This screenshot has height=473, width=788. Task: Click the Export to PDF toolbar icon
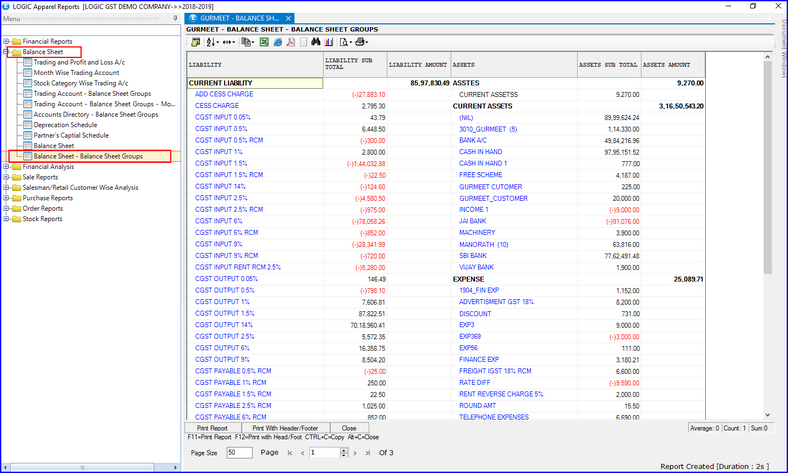[290, 42]
